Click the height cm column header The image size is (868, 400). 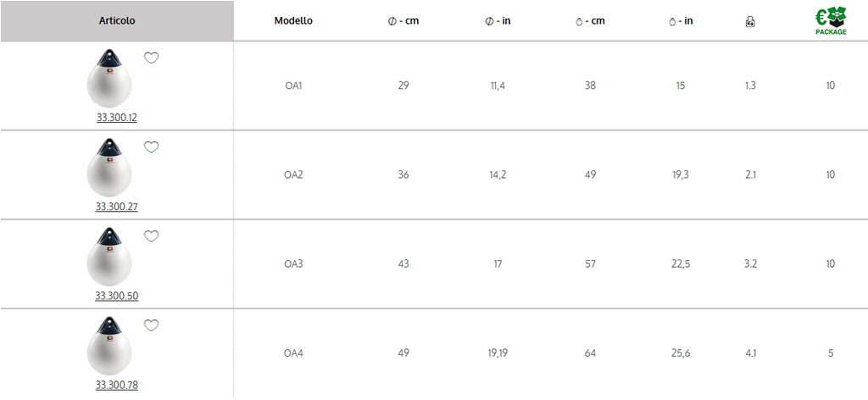coord(590,21)
